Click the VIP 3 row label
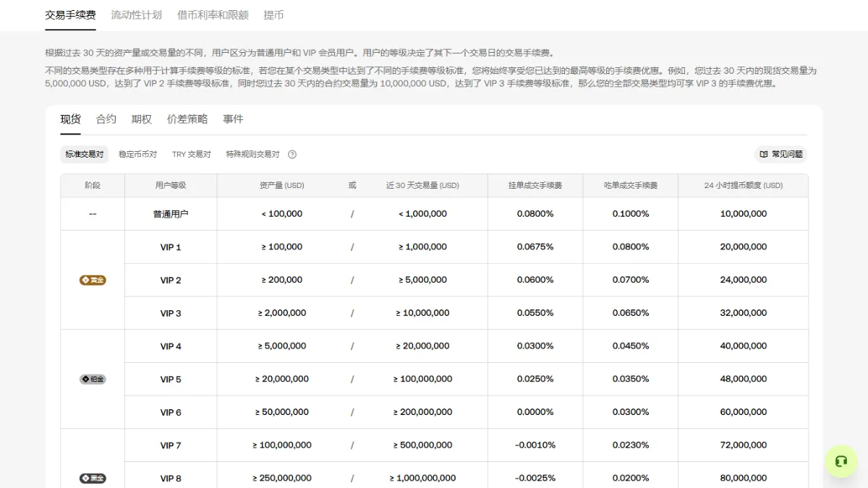This screenshot has width=868, height=488. tap(171, 313)
